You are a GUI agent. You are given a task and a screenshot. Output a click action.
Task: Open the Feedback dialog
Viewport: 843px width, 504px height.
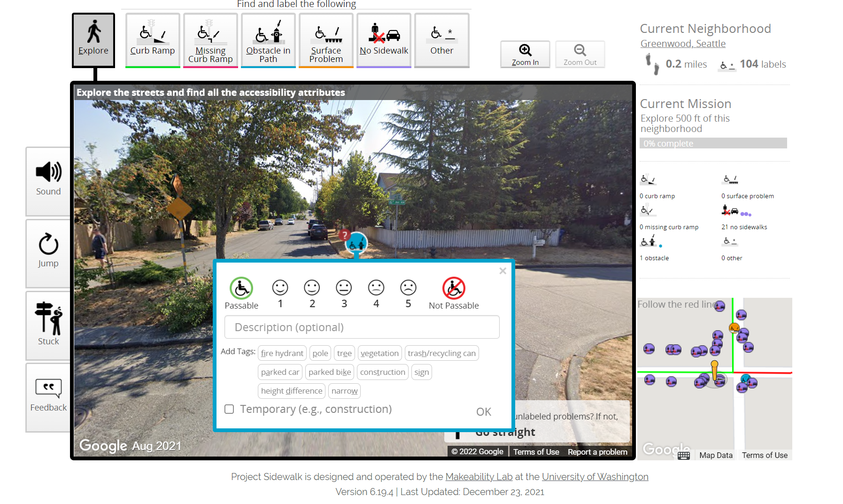point(48,397)
